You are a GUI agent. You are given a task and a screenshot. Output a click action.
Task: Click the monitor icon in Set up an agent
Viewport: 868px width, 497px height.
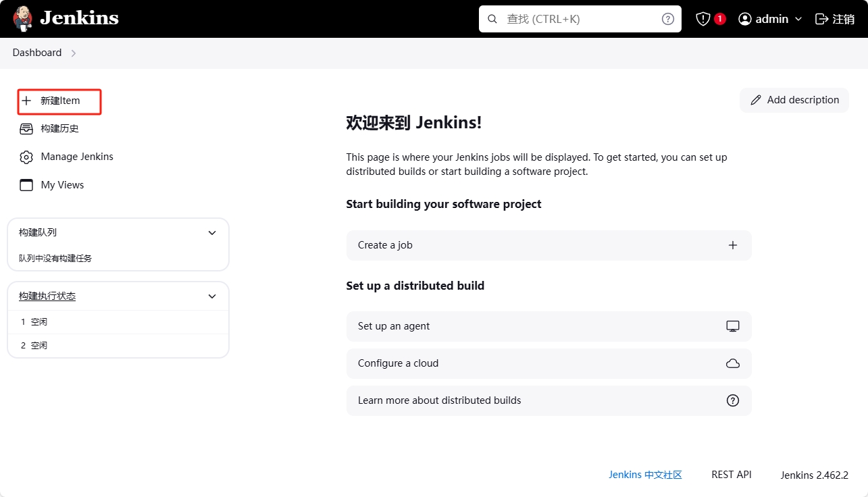pyautogui.click(x=733, y=326)
